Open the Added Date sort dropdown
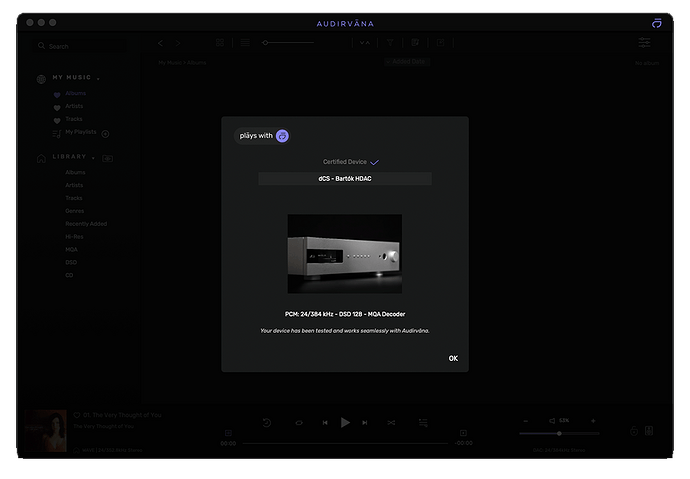 (407, 62)
